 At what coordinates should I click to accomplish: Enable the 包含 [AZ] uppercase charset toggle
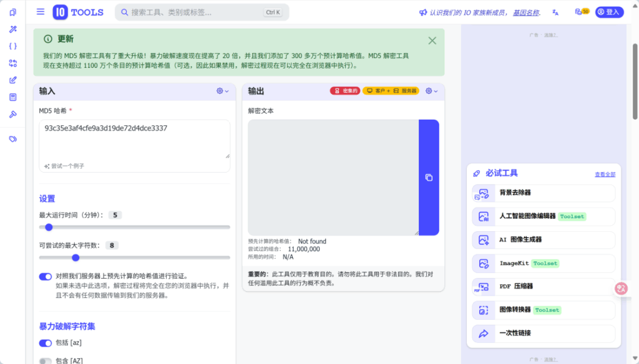45,360
